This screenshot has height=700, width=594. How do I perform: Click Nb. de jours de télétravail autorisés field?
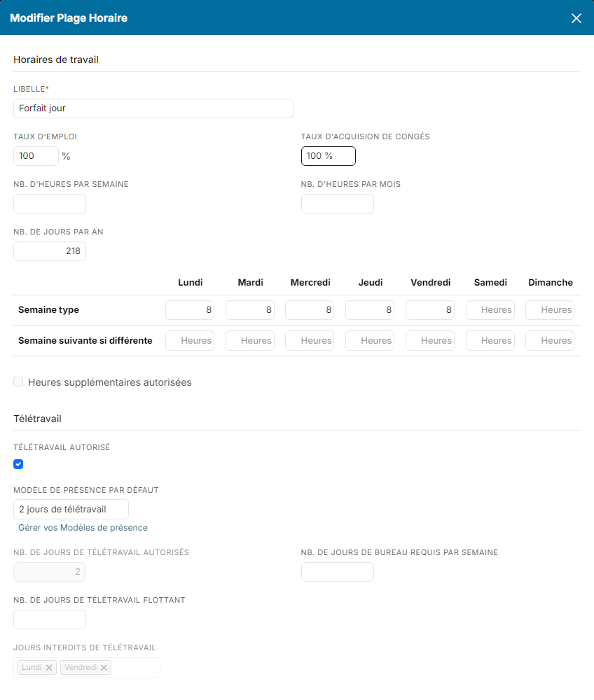pyautogui.click(x=50, y=572)
